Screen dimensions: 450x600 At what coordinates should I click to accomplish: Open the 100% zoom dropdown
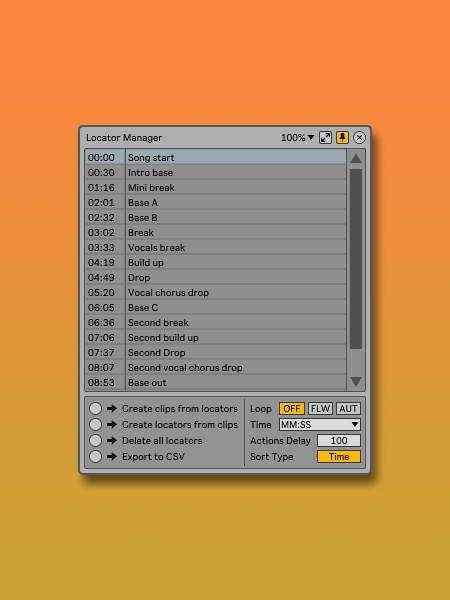click(x=298, y=138)
